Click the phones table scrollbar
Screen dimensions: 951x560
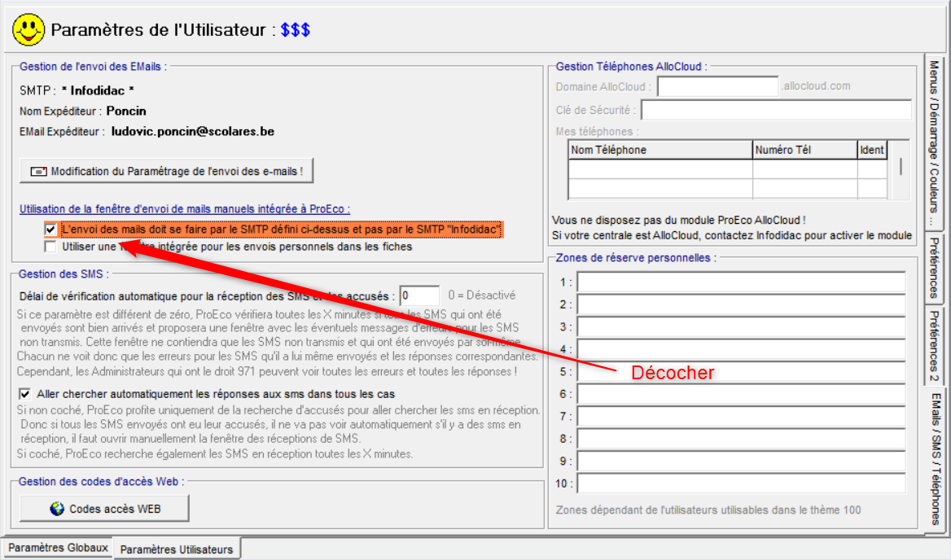point(900,168)
